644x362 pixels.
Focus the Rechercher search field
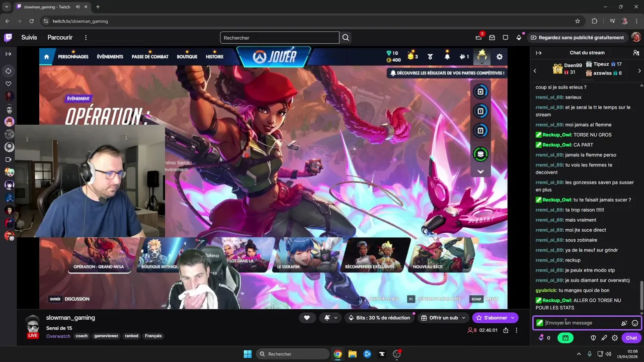pos(279,38)
